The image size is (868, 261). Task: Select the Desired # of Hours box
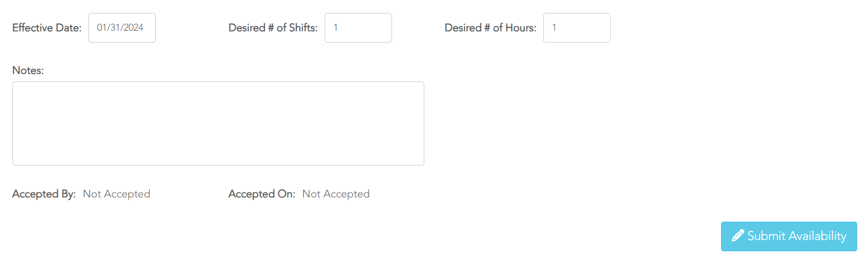coord(577,28)
